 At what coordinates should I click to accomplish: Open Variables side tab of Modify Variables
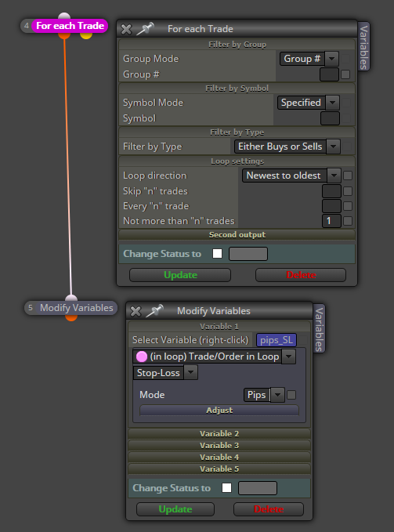click(x=319, y=329)
